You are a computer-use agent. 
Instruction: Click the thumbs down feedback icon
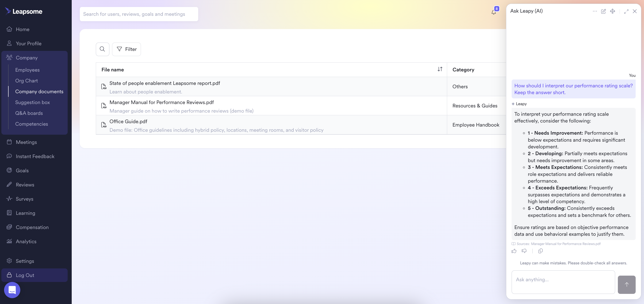(524, 251)
